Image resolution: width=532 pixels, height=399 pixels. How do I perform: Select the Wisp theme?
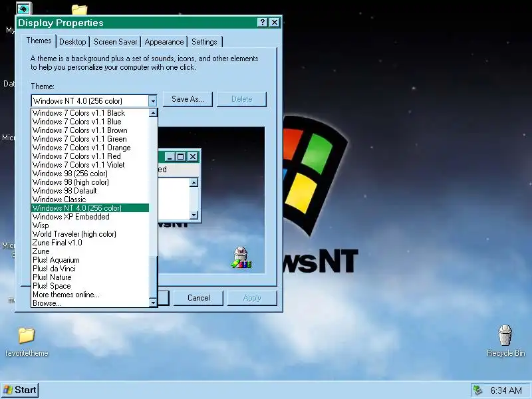tap(90, 225)
